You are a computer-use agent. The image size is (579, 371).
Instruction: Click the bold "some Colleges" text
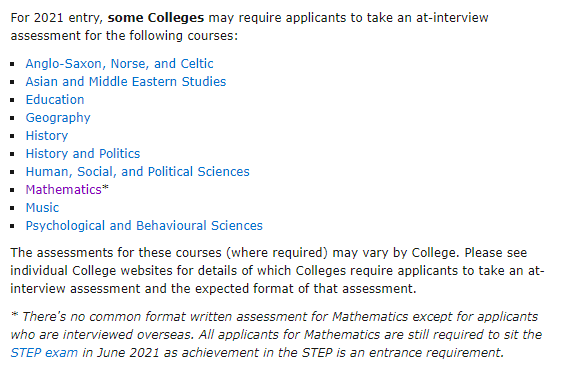pos(156,18)
